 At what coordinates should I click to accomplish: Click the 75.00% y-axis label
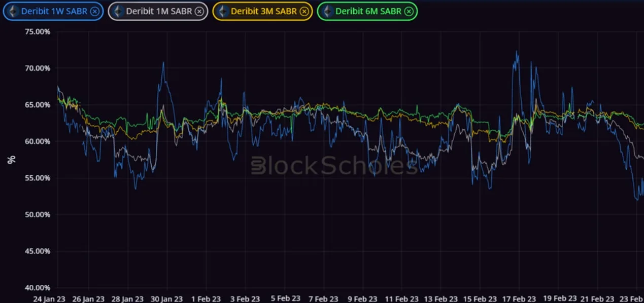tap(38, 31)
